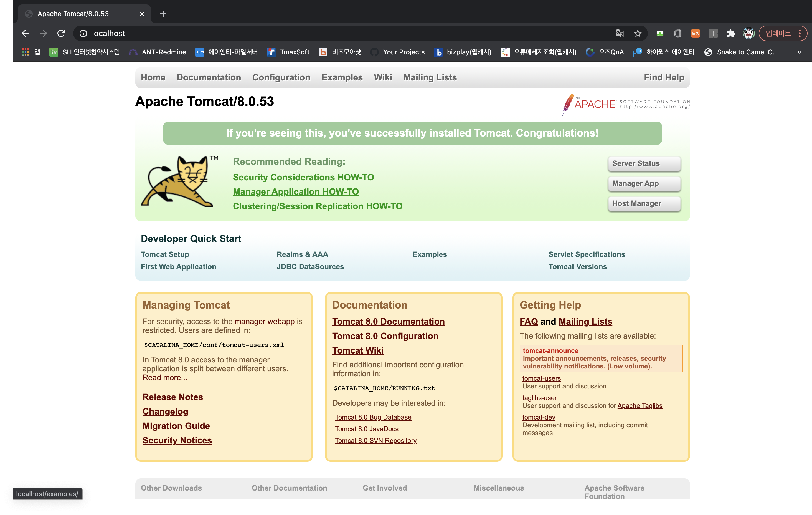
Task: Click the site information icon beside localhost
Action: click(x=83, y=33)
